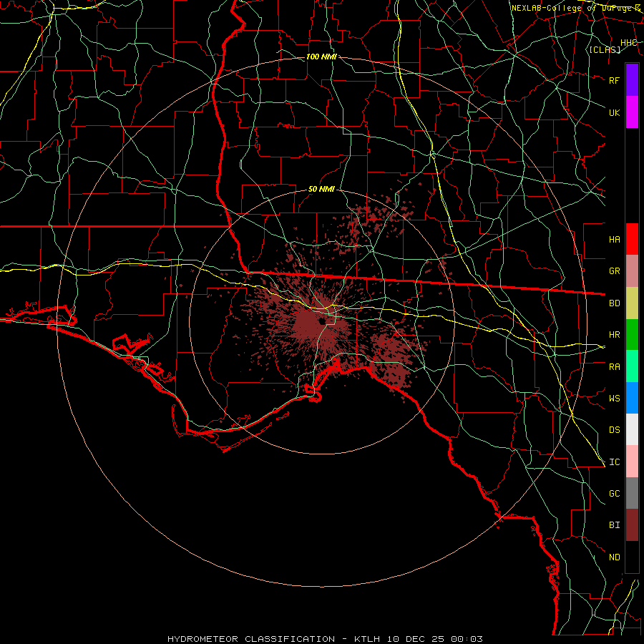Image resolution: width=644 pixels, height=644 pixels.
Task: Click the BI legend label
Action: [x=615, y=525]
